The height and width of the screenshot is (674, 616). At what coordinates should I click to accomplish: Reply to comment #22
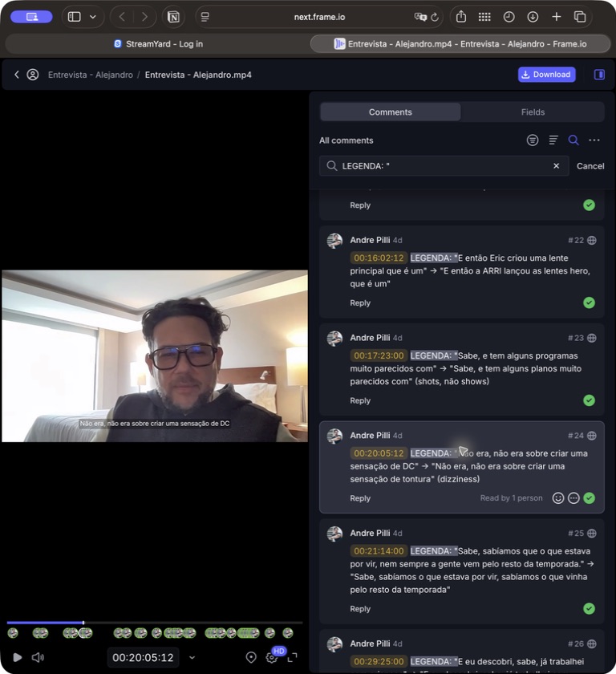click(360, 303)
